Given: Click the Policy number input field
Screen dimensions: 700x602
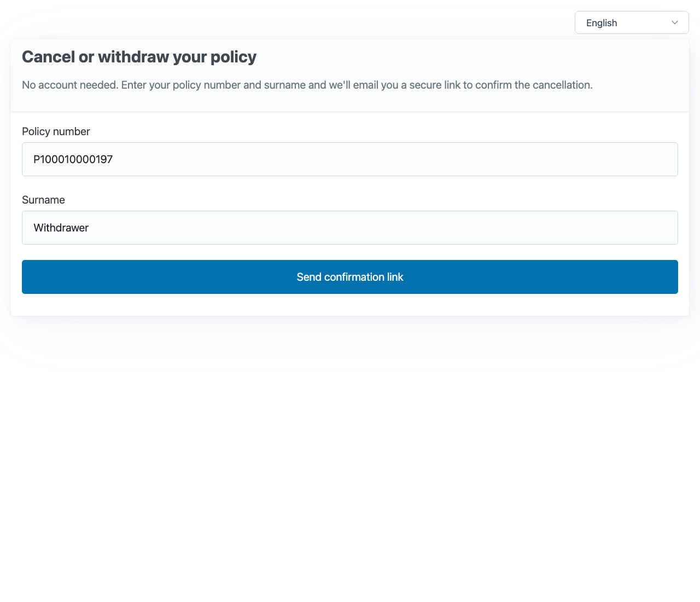Looking at the screenshot, I should [350, 159].
